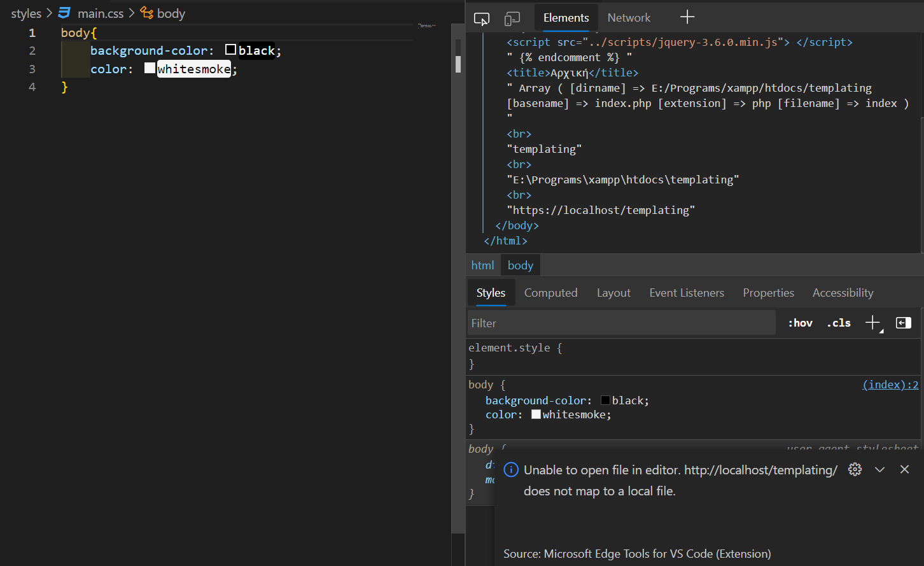Focus the styles Filter input field
The image size is (924, 566).
click(622, 323)
